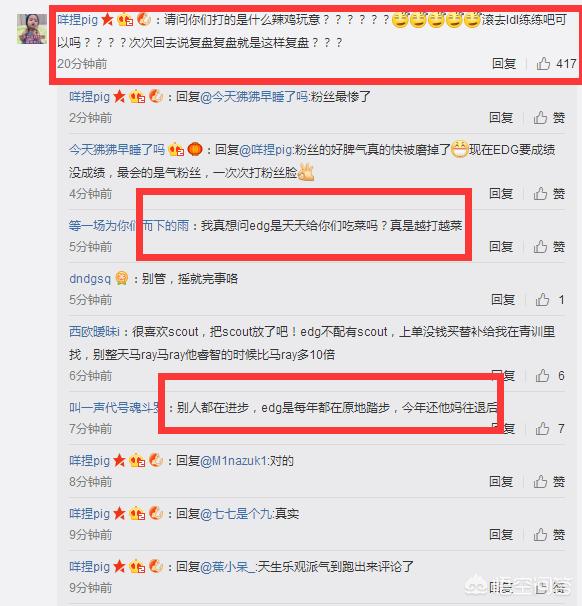Reply to the top comment by 咩捏pig
Viewport: 582px width, 606px height.
504,63
